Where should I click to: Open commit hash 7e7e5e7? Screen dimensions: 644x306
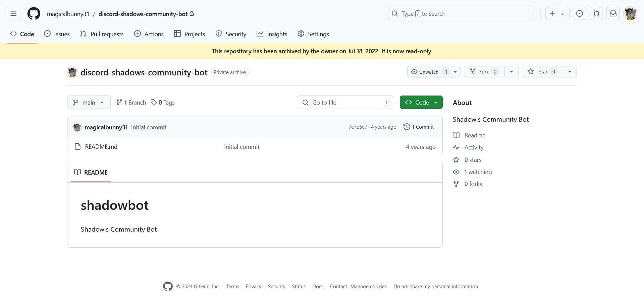(358, 127)
